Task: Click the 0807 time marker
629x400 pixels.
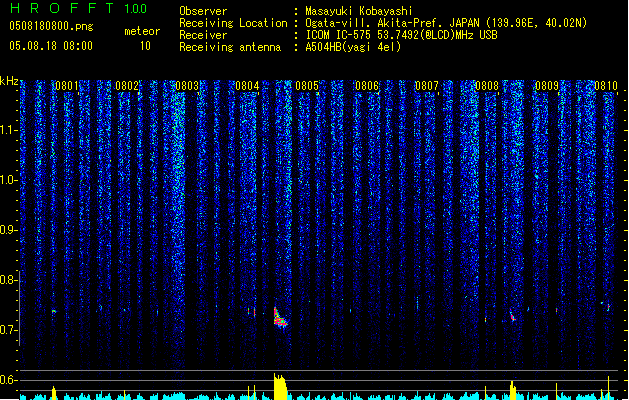Action: (x=427, y=86)
